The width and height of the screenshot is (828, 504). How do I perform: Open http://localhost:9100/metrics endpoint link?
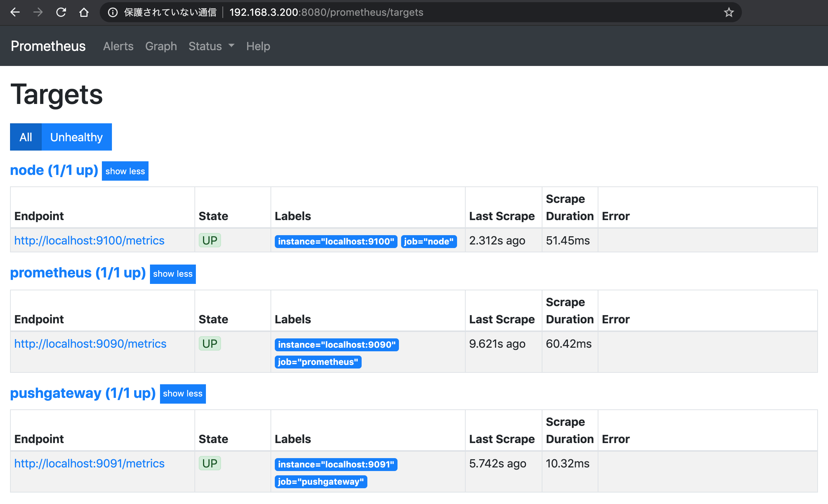[89, 240]
